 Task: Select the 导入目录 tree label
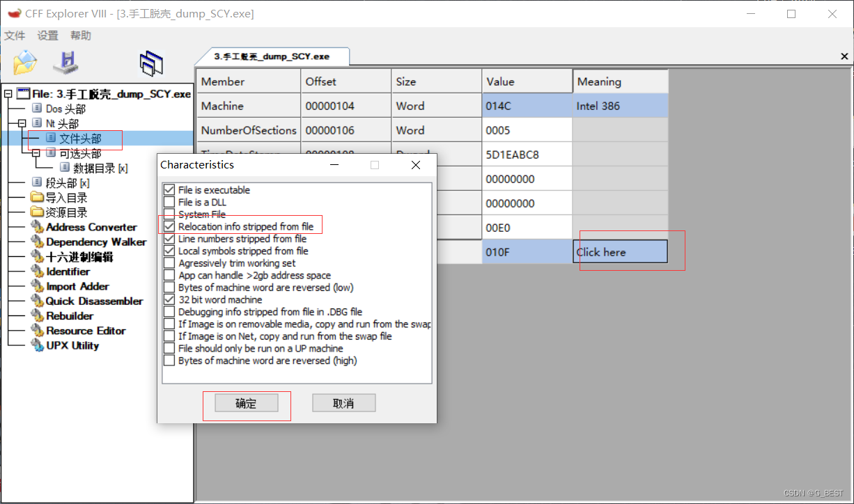point(67,198)
